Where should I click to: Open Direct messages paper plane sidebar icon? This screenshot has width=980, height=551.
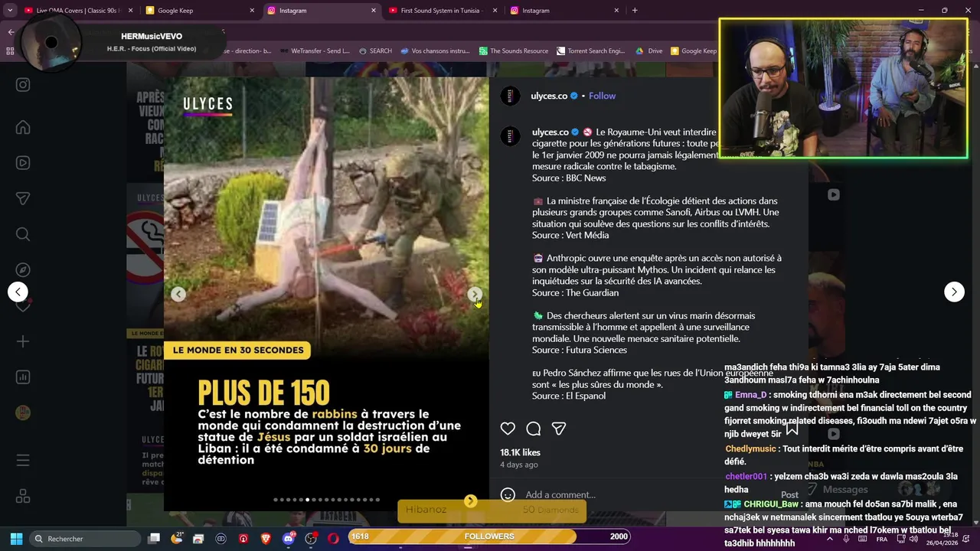[23, 198]
